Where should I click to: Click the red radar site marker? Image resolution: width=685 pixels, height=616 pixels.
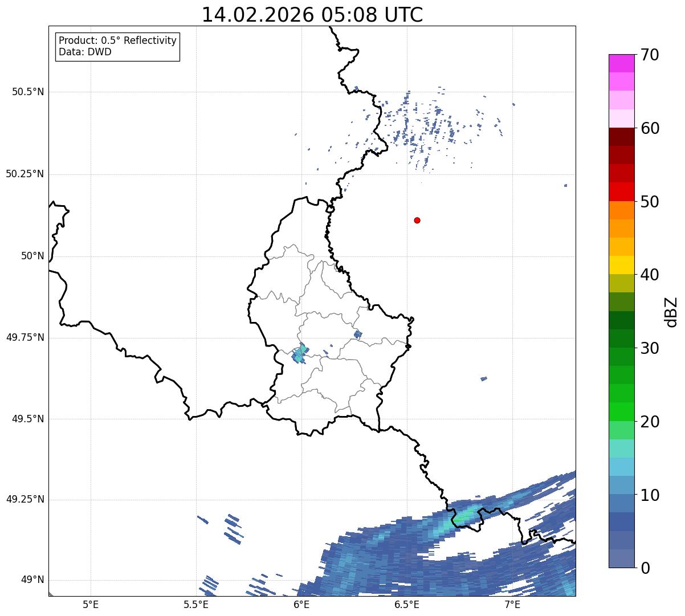pos(417,220)
